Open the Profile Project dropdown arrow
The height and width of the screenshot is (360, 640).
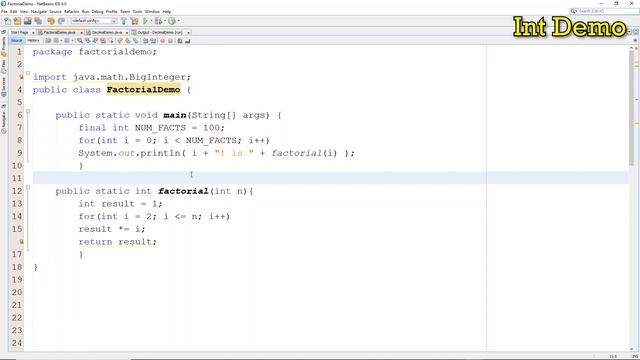[178, 21]
